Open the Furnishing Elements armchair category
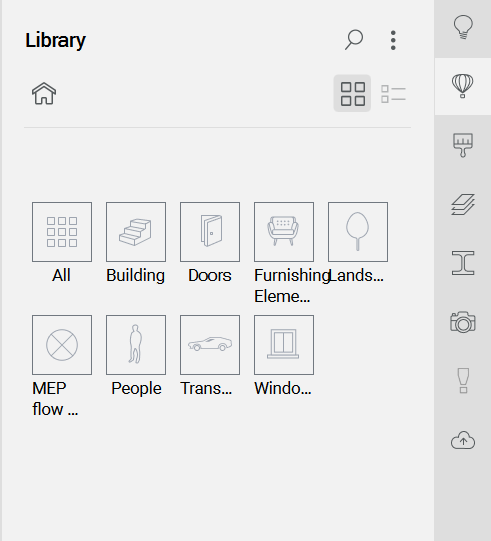Viewport: 491px width, 541px height. tap(284, 232)
